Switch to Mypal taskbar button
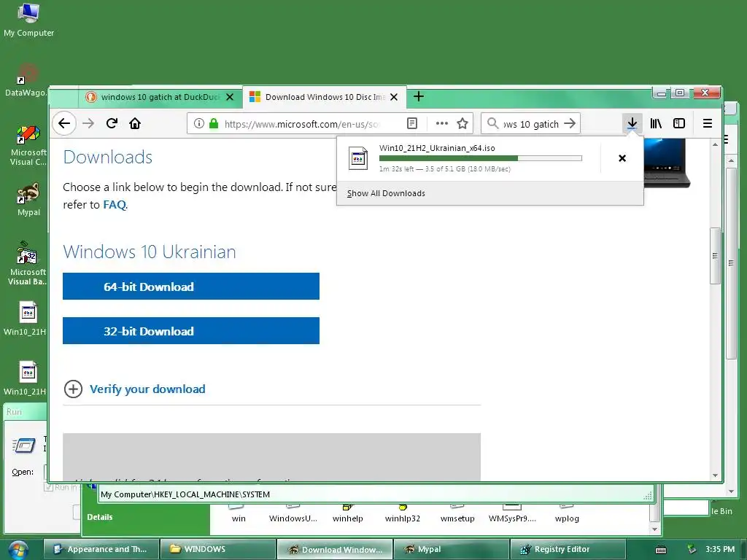Image resolution: width=747 pixels, height=560 pixels. tap(451, 549)
